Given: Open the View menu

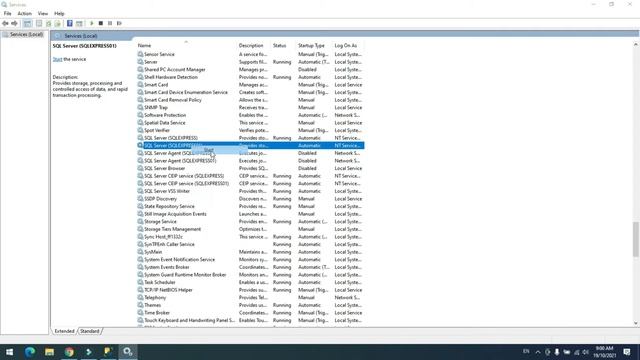Looking at the screenshot, I should (43, 13).
